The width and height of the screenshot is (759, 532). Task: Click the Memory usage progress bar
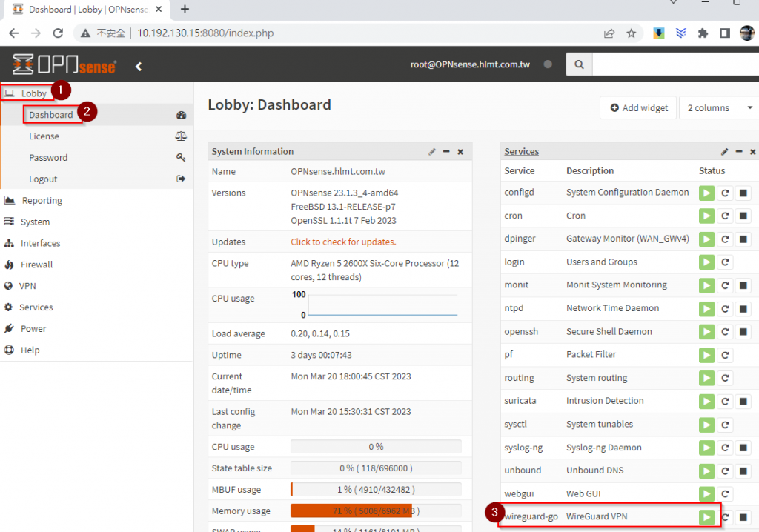pyautogui.click(x=376, y=511)
